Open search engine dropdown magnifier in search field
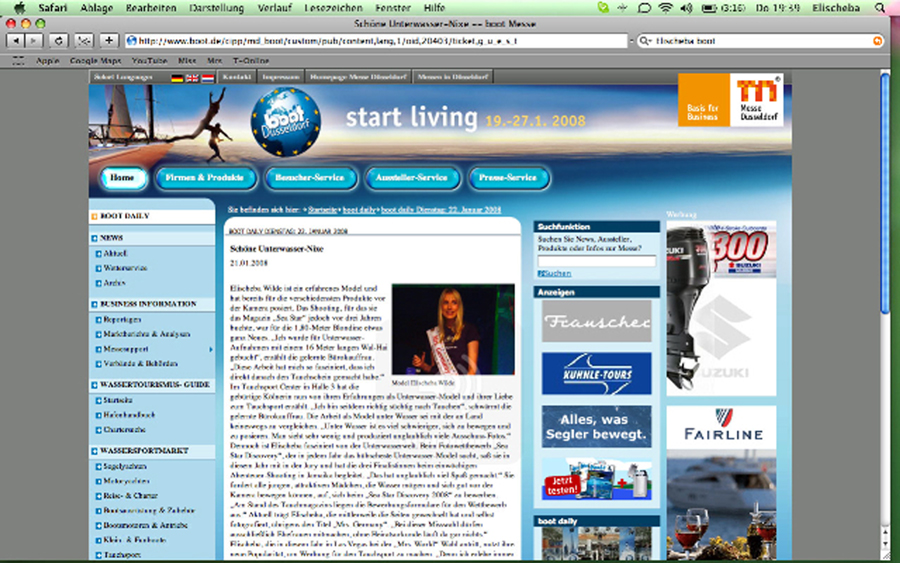Image resolution: width=900 pixels, height=563 pixels. tap(645, 41)
